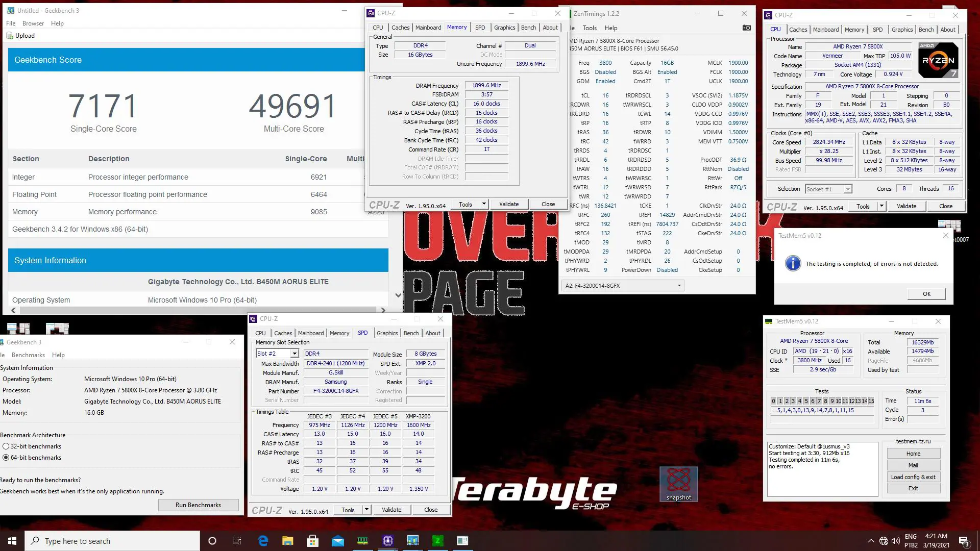Open the Tools menu in ZenTimings
This screenshot has width=980, height=551.
point(590,28)
